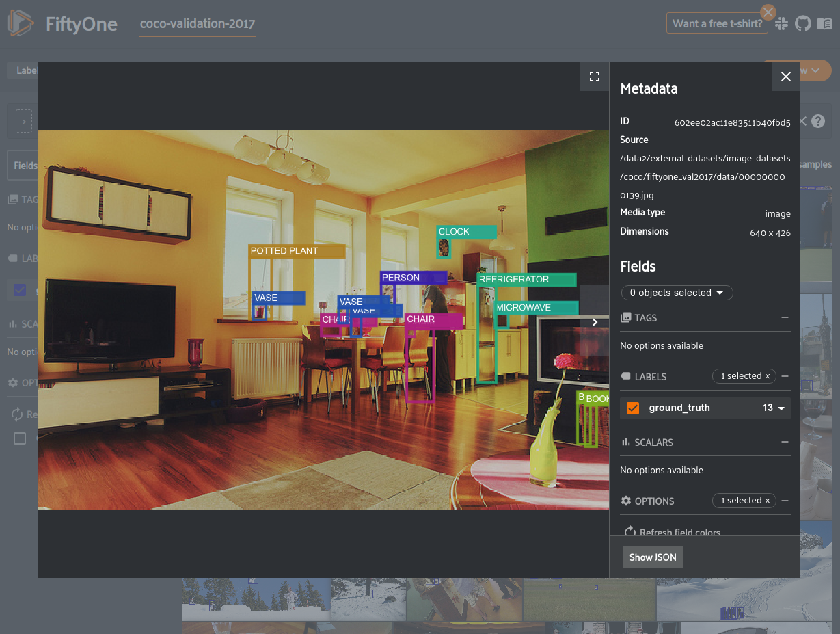The width and height of the screenshot is (840, 634).
Task: Collapse the TAGS section
Action: (x=785, y=317)
